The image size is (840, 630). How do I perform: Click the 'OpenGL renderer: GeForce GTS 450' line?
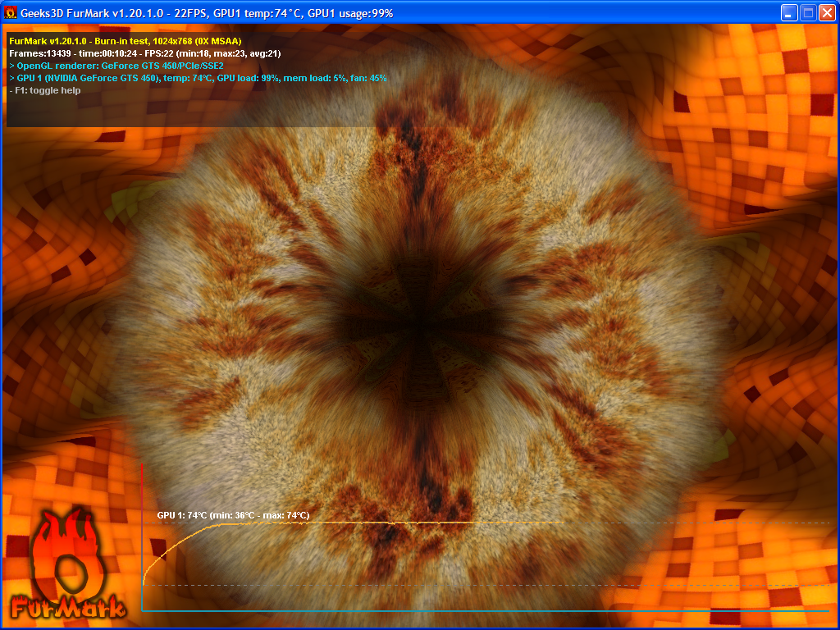pyautogui.click(x=116, y=66)
